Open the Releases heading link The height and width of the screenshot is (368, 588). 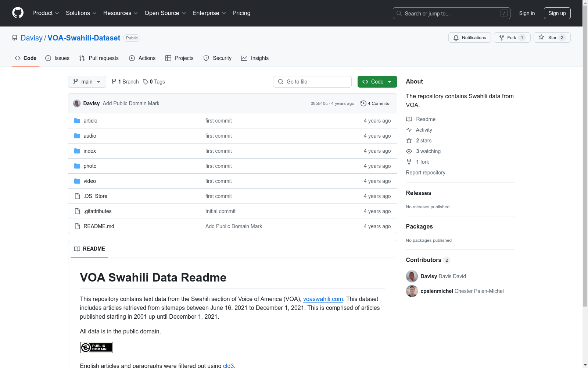tap(419, 193)
